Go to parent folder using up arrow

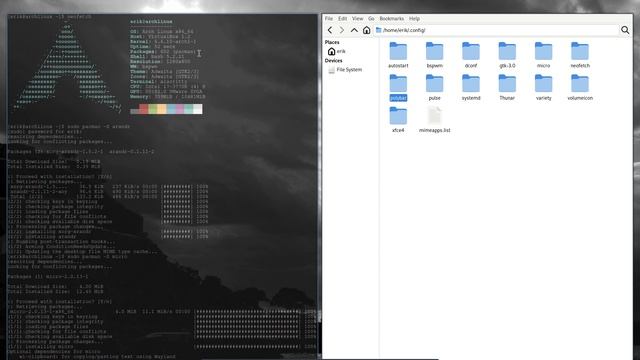point(354,30)
